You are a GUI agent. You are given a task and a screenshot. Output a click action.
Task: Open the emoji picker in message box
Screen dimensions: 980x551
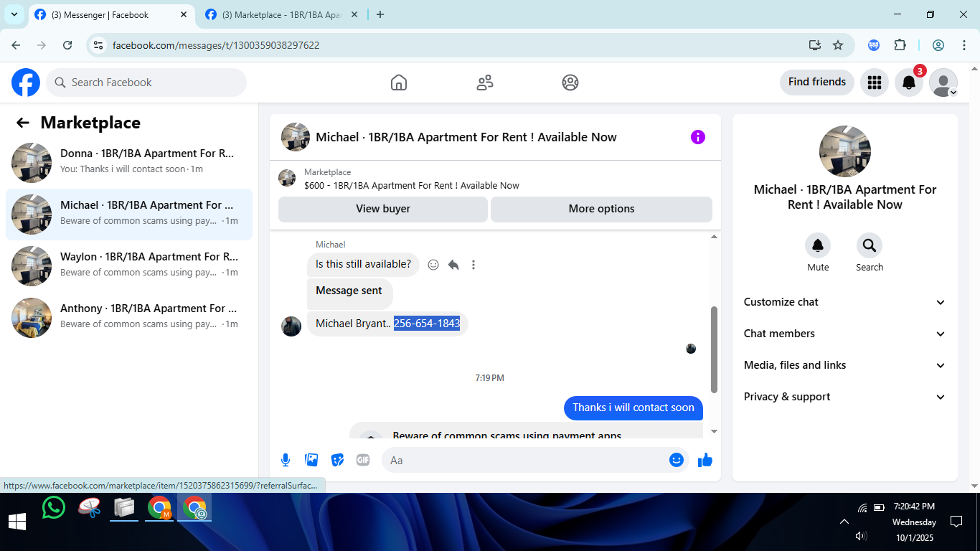(677, 460)
